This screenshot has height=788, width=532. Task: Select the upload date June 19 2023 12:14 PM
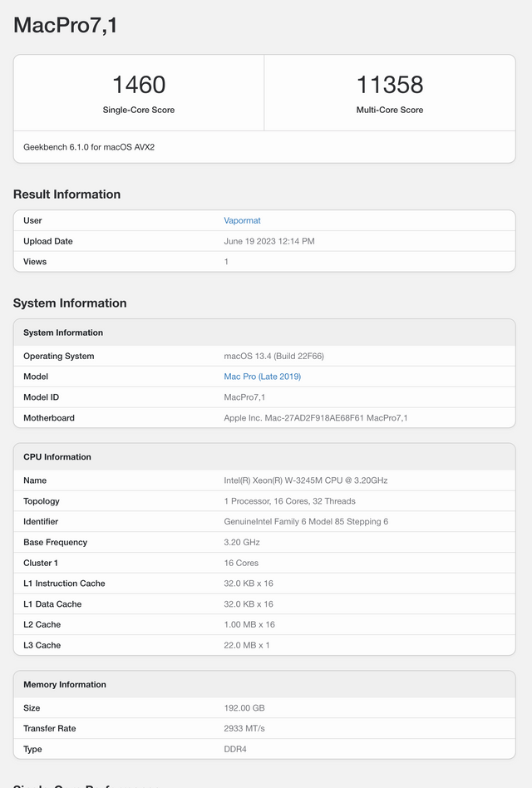coord(269,241)
